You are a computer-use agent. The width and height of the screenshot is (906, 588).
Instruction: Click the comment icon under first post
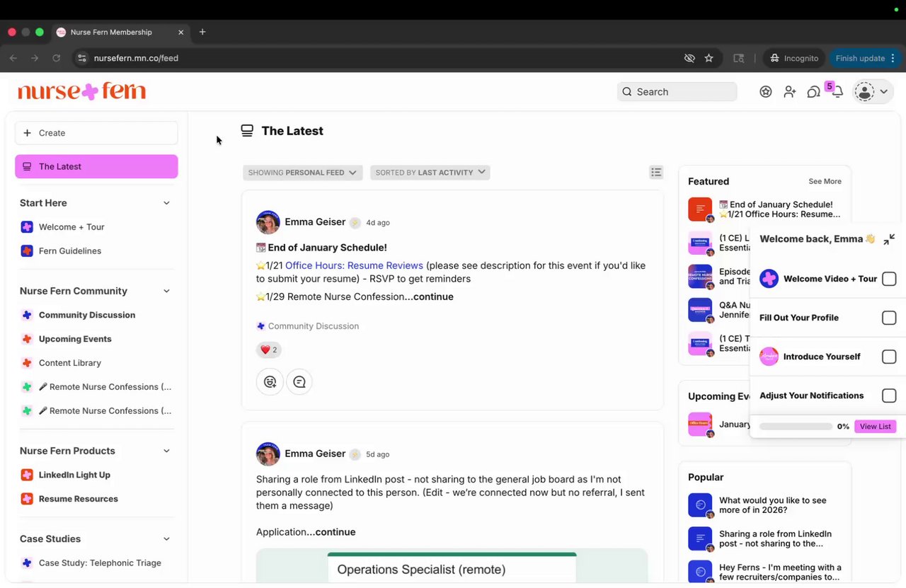tap(299, 381)
